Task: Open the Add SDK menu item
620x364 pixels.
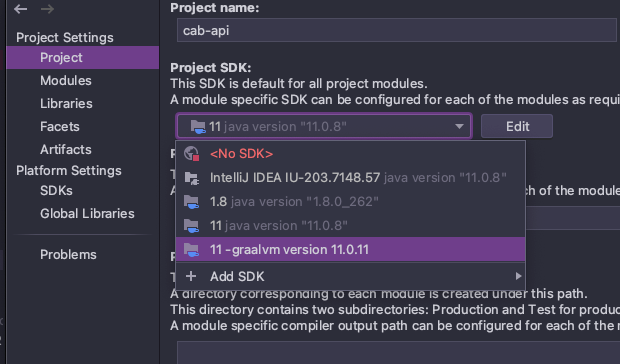Action: (351, 276)
